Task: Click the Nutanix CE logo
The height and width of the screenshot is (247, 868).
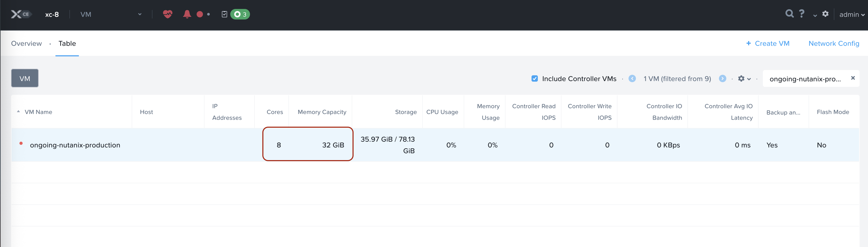Action: (x=21, y=14)
